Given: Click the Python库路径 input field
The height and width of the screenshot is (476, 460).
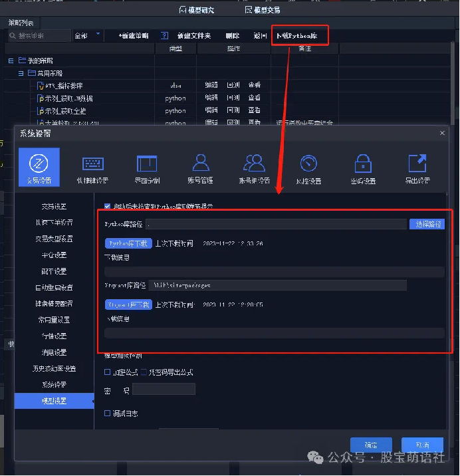Looking at the screenshot, I should pos(276,225).
